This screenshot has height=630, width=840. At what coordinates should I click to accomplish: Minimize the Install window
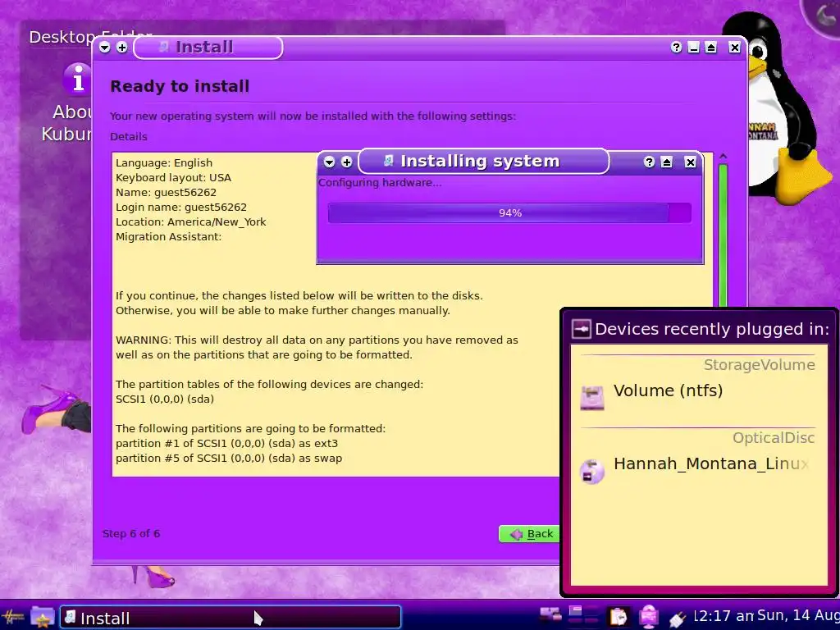tap(693, 48)
